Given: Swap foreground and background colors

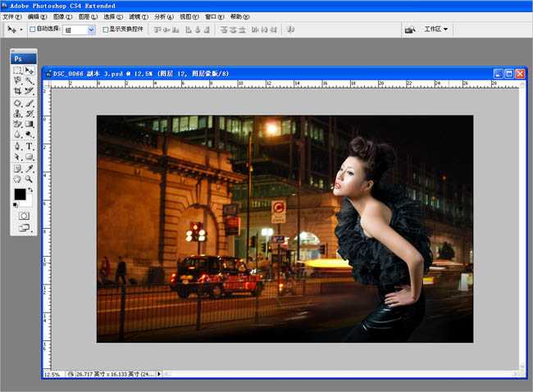Looking at the screenshot, I should (30, 190).
